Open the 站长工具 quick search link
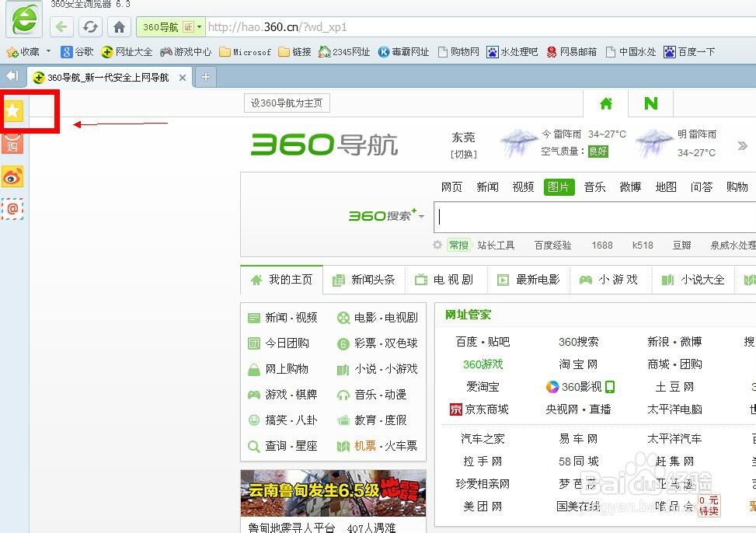Screen dimensions: 756x533 (x=496, y=245)
